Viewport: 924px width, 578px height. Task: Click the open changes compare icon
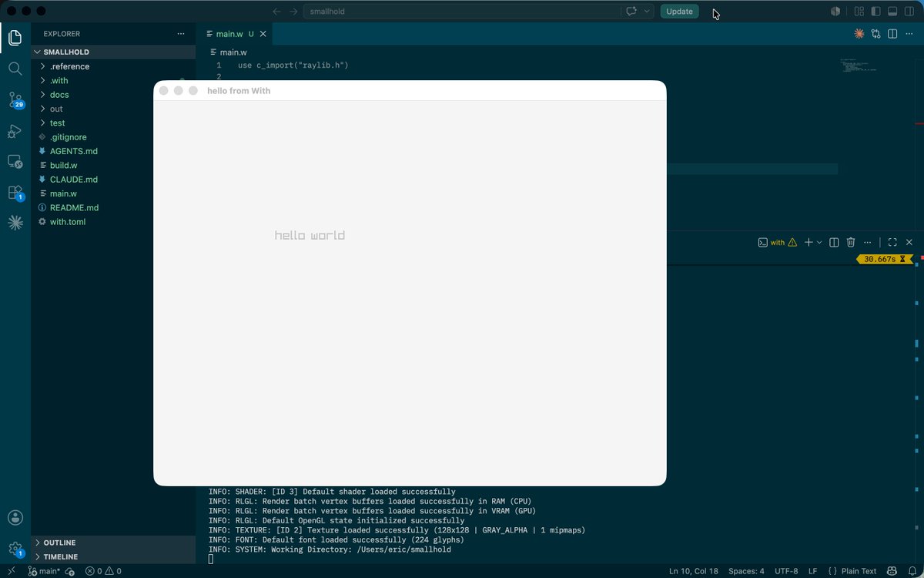[x=876, y=34]
